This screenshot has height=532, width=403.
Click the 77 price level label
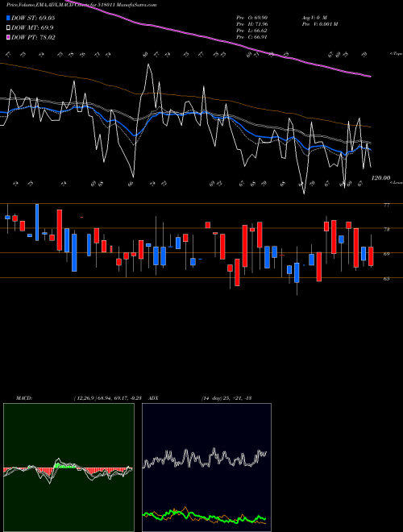click(386, 205)
